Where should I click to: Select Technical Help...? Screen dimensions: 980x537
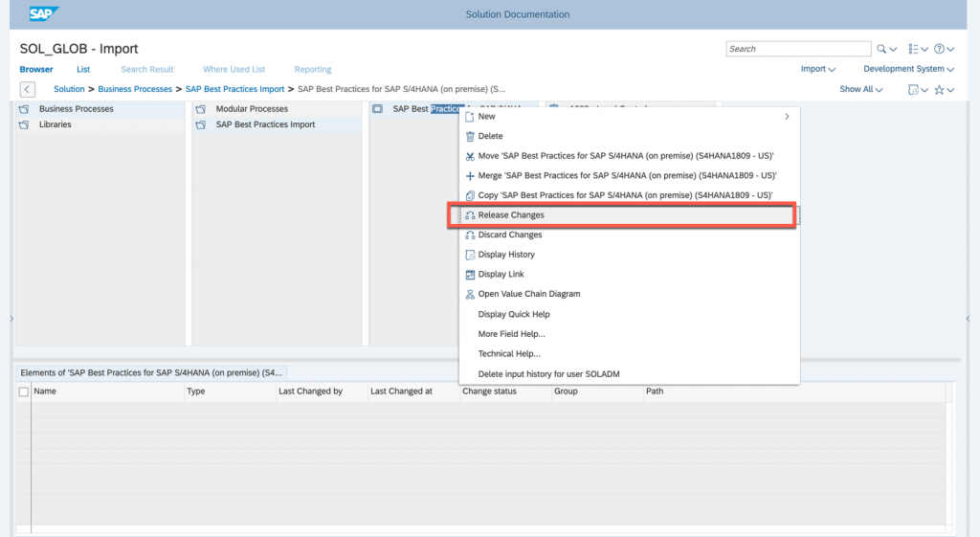[630, 354]
